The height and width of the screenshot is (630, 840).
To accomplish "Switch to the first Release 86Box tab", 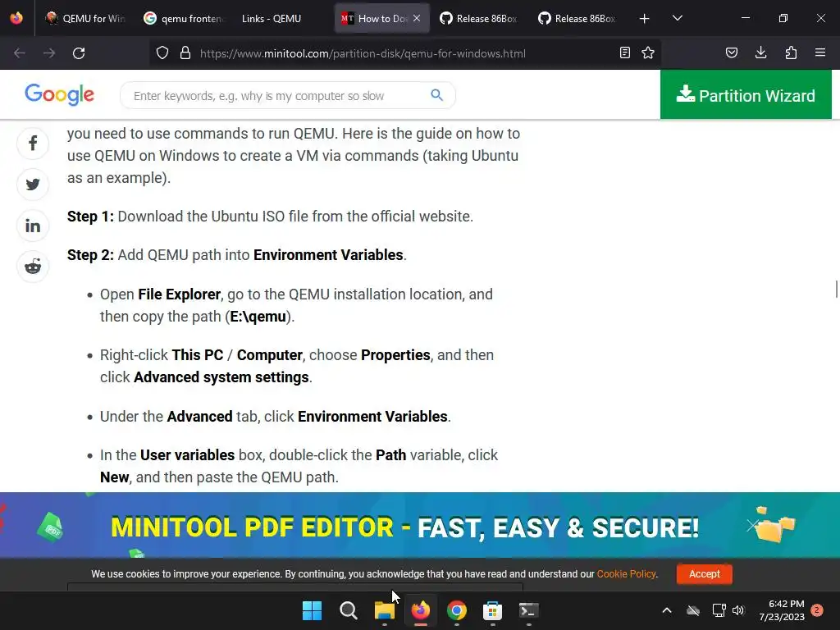I will 478,18.
